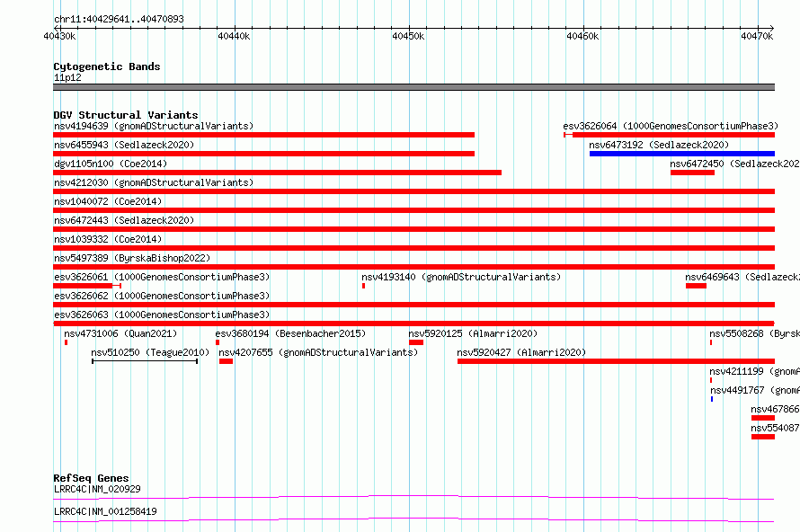The width and height of the screenshot is (800, 532).
Task: Open variant nsv1039332 (Coe2014)
Action: click(x=108, y=239)
